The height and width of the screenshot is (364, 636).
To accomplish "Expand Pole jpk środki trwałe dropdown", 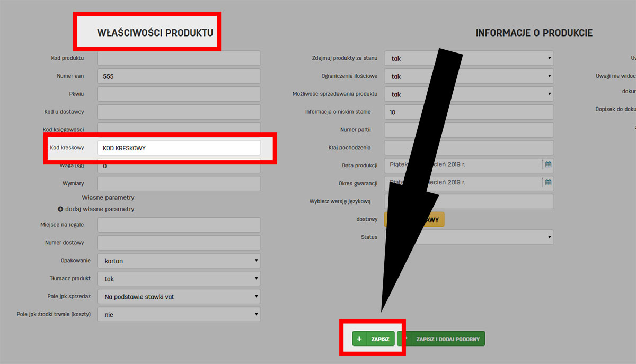I will tap(179, 315).
